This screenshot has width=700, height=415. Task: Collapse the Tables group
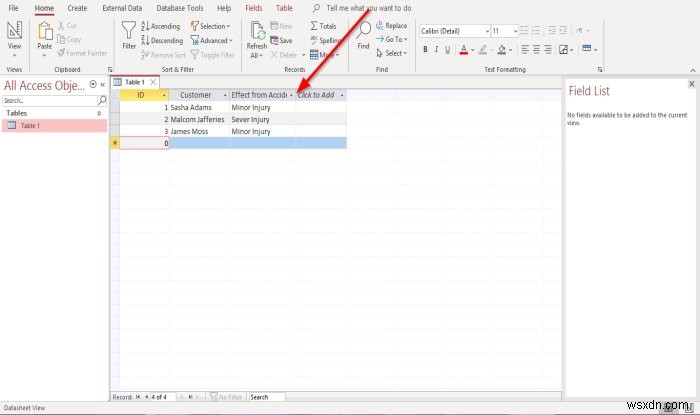click(99, 113)
